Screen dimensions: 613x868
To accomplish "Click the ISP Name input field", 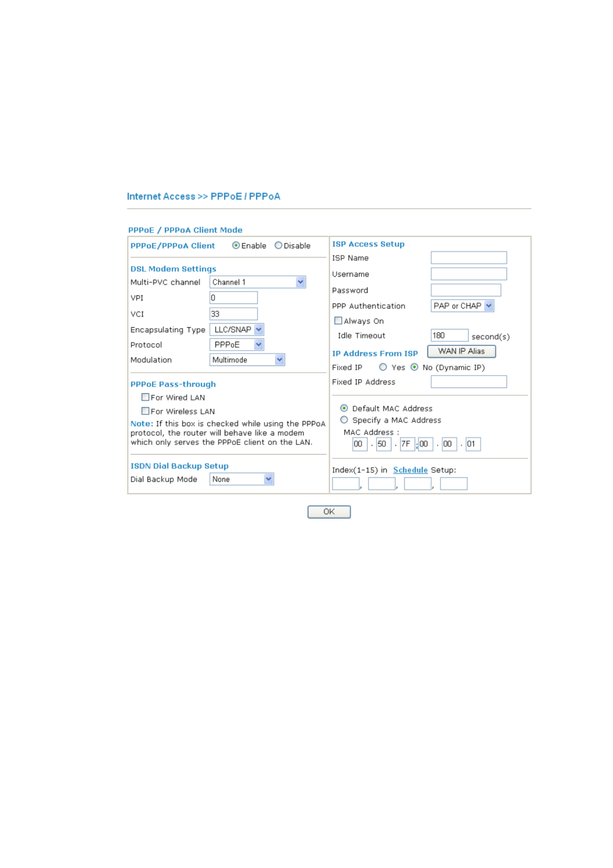I will (469, 258).
